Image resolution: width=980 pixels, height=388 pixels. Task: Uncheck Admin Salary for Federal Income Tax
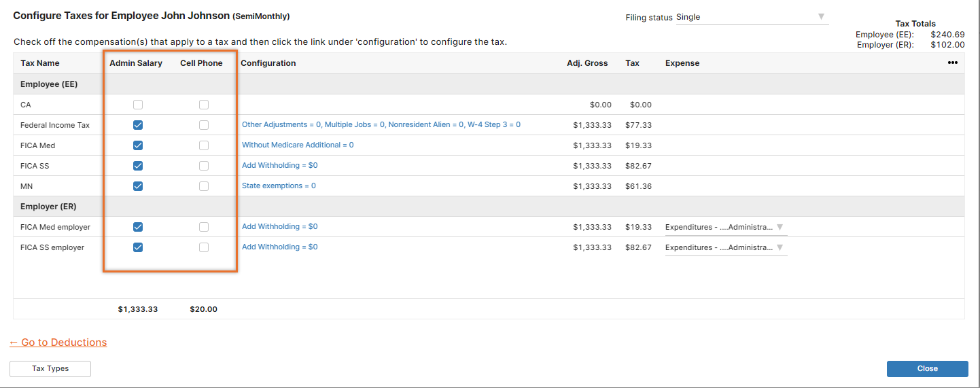click(x=138, y=125)
